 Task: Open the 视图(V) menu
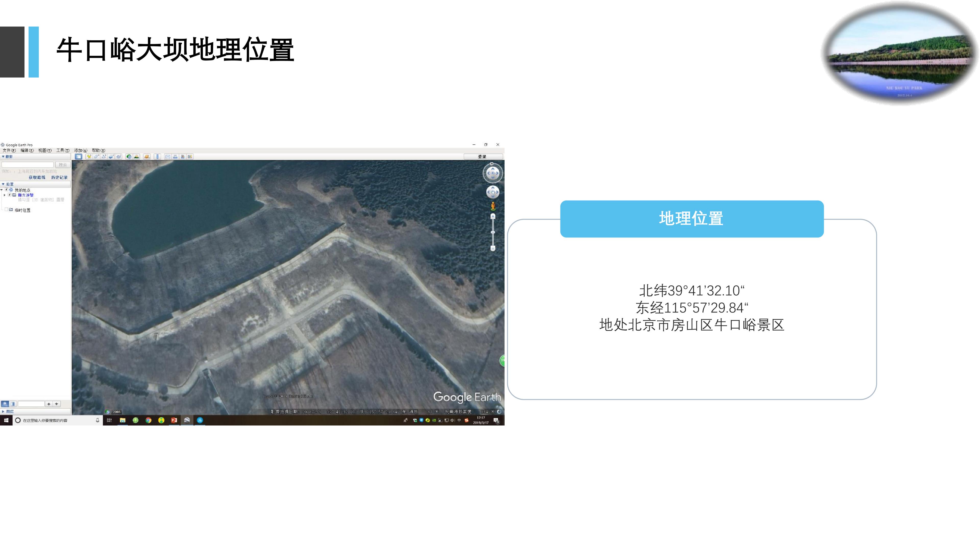tap(44, 150)
